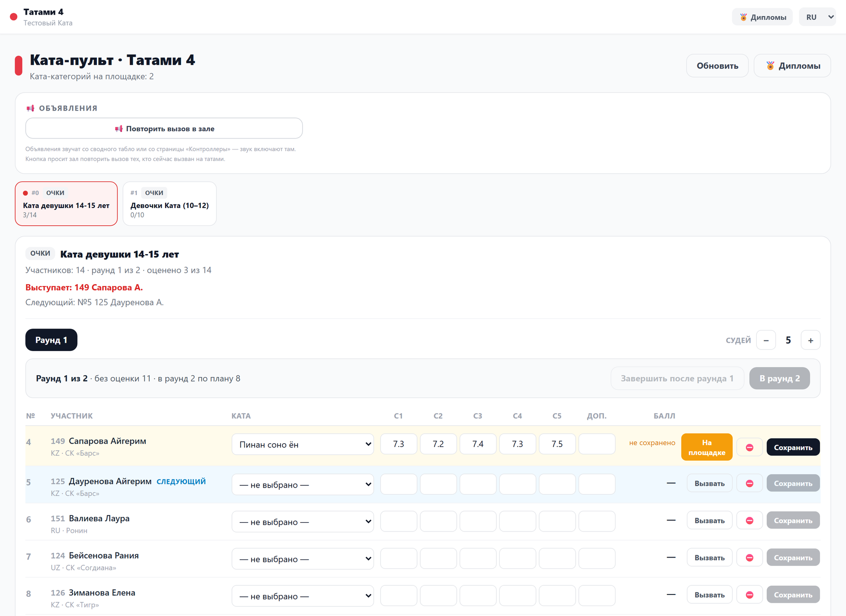Click Повторить вызов в зале button

(164, 128)
